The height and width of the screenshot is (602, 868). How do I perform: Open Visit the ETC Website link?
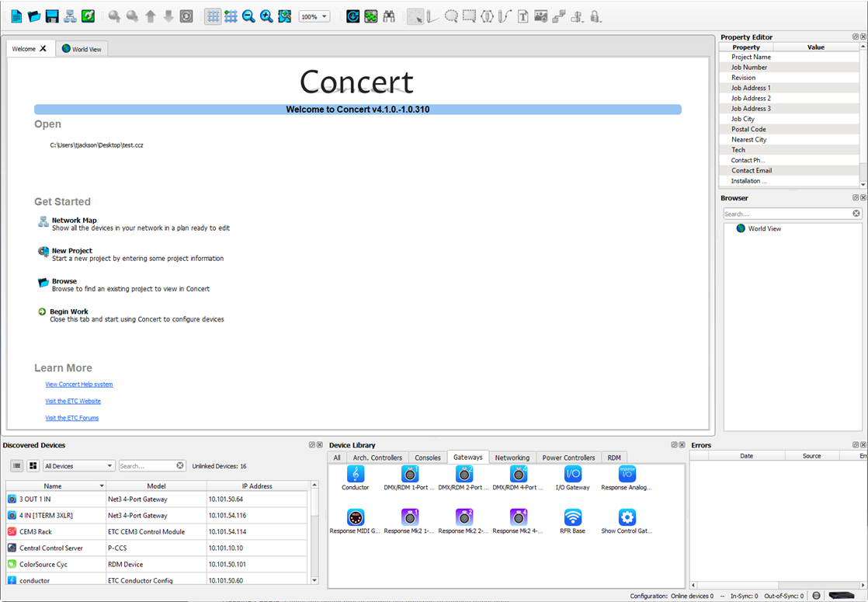73,401
